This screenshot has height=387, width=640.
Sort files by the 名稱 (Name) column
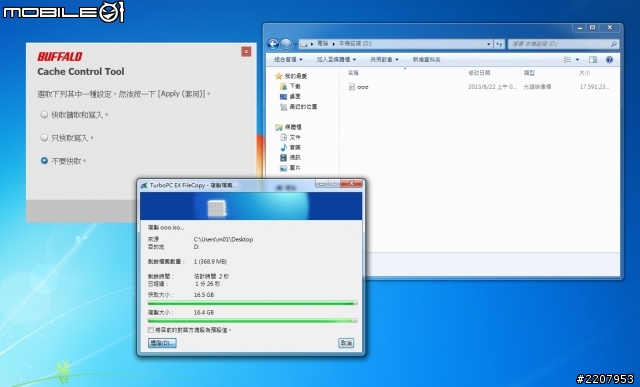click(x=353, y=73)
